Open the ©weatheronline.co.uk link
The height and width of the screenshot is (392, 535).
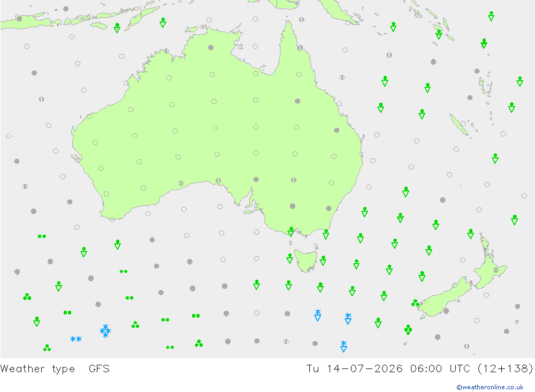(490, 387)
